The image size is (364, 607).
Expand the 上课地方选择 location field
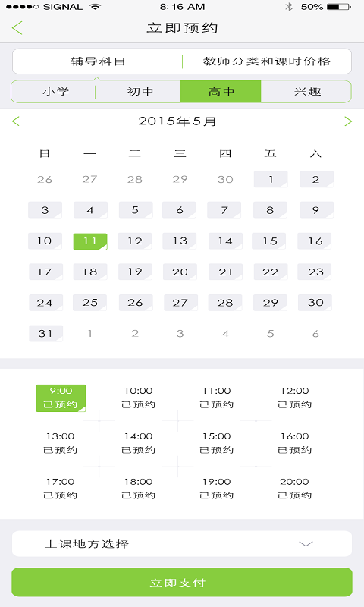pyautogui.click(x=182, y=544)
